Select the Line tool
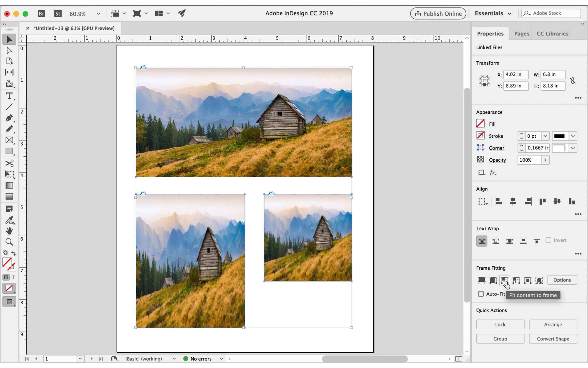 point(9,107)
